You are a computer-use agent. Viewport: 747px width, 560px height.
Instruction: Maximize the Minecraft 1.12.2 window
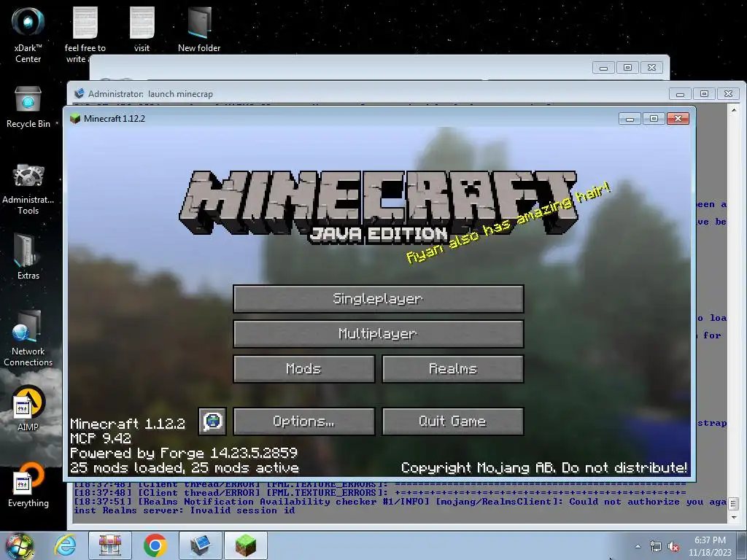coord(654,119)
